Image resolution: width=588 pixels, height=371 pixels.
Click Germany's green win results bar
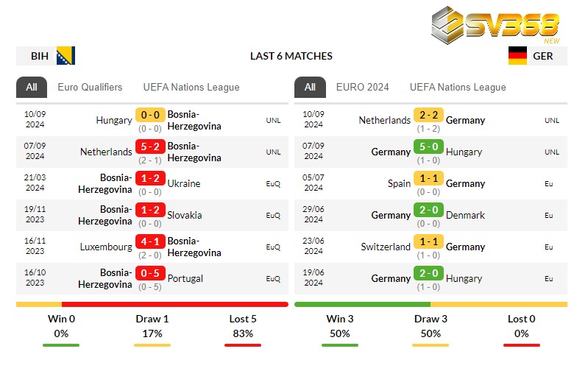(362, 304)
